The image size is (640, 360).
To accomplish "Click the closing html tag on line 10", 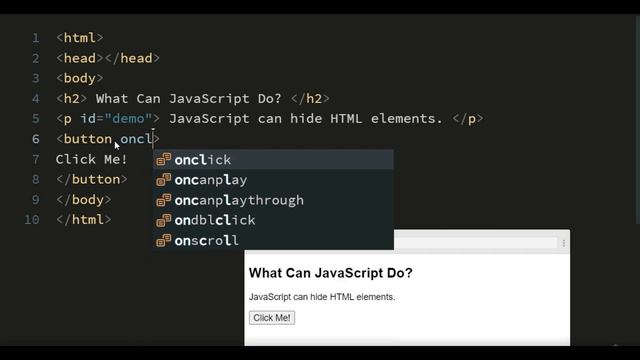I will [x=84, y=220].
